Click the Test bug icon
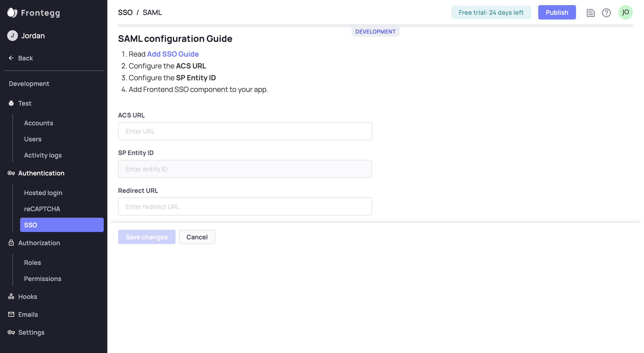644x353 pixels. (11, 103)
